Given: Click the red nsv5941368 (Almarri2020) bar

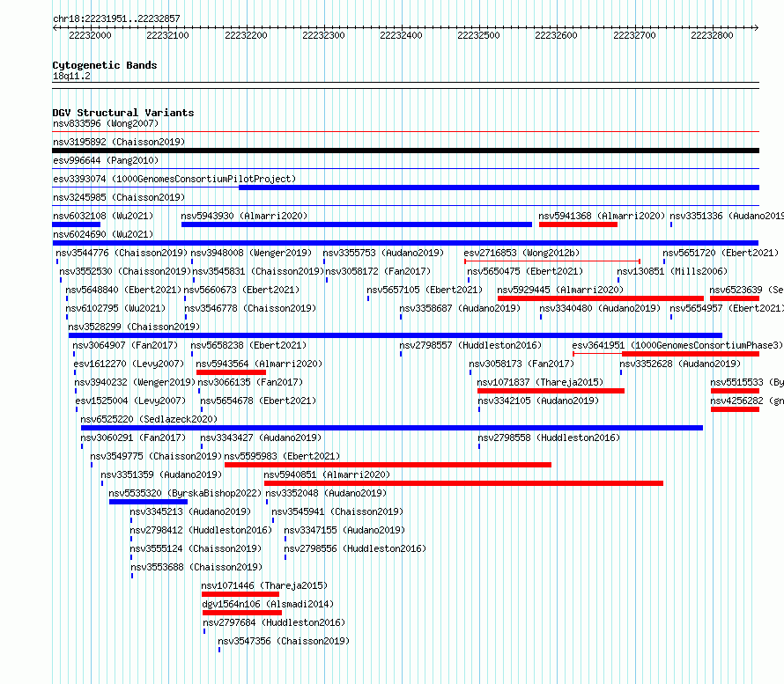Looking at the screenshot, I should click(x=578, y=224).
